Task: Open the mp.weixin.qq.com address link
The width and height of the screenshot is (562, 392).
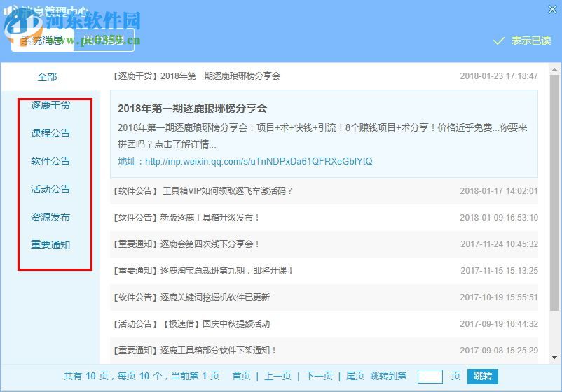Action: [x=259, y=162]
